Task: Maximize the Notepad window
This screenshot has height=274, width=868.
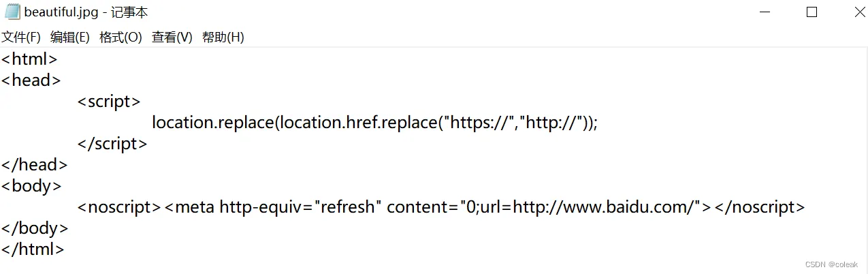Action: click(811, 12)
